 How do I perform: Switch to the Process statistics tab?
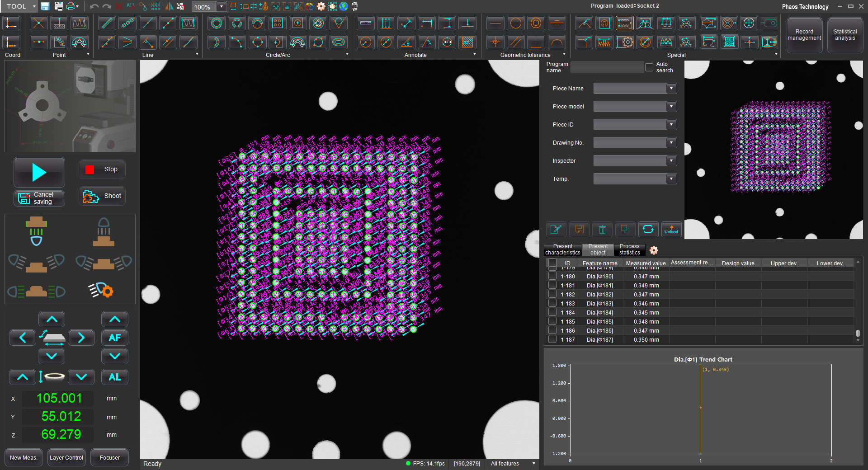[629, 249]
